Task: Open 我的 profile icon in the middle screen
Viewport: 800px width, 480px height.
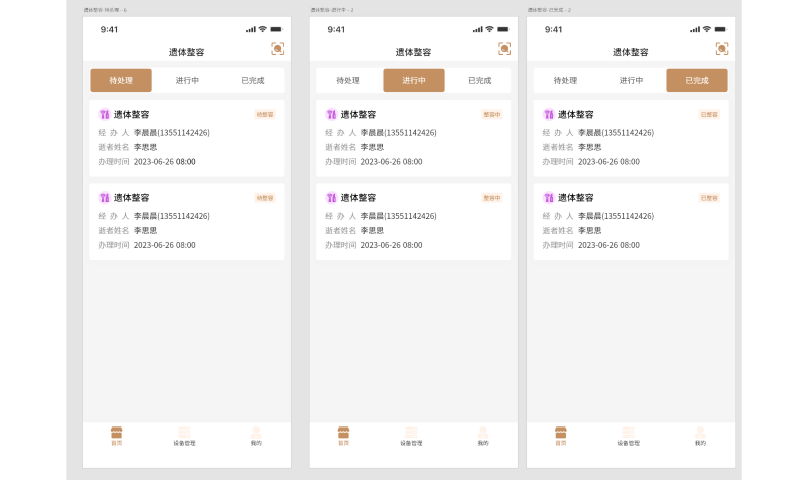Action: pyautogui.click(x=483, y=435)
